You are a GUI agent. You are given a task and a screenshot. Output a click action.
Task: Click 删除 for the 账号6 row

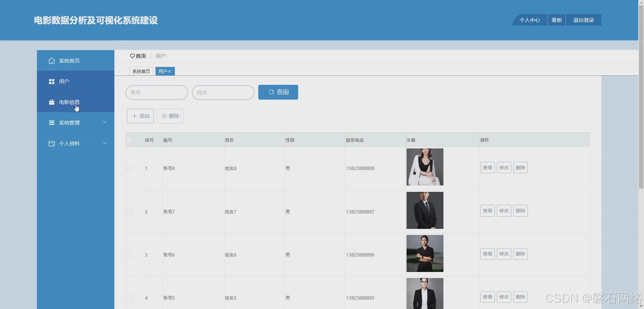[520, 254]
